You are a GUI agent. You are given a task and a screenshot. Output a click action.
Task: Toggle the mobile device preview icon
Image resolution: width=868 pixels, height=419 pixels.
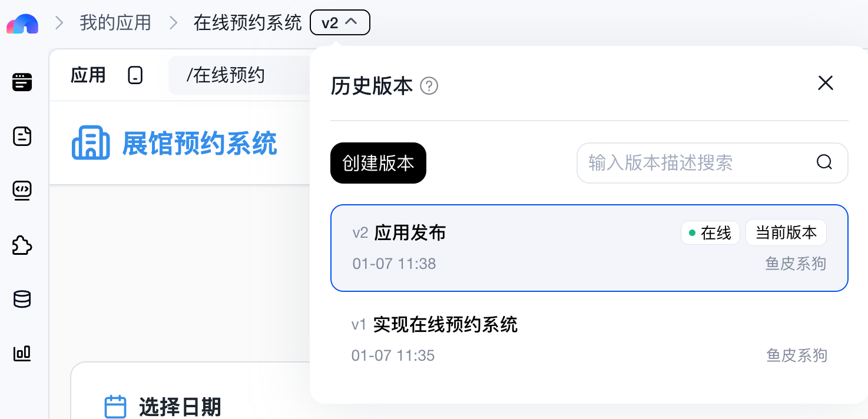(135, 75)
